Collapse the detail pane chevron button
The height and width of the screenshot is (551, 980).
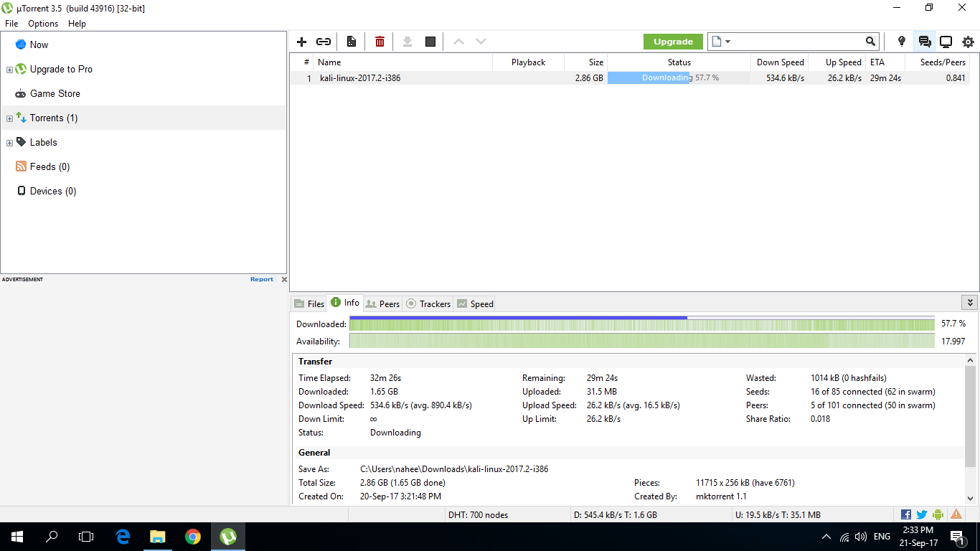(x=970, y=303)
